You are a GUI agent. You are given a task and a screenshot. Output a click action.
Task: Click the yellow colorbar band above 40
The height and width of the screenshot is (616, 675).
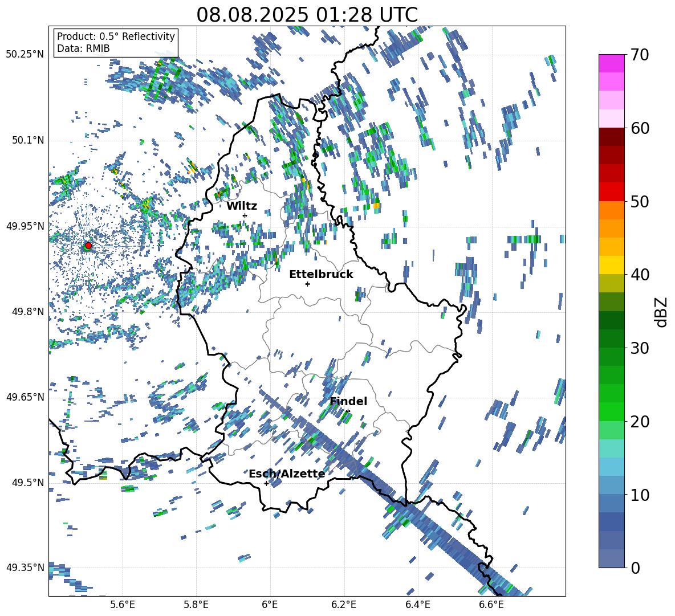tap(611, 265)
